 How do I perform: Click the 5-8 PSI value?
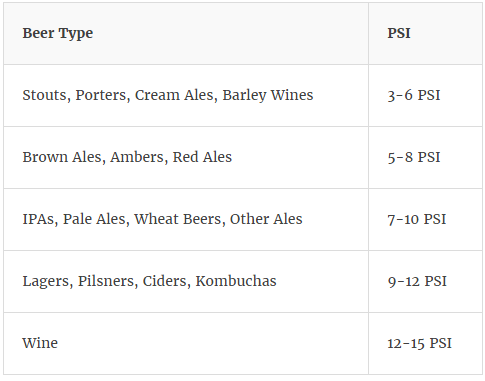(414, 157)
